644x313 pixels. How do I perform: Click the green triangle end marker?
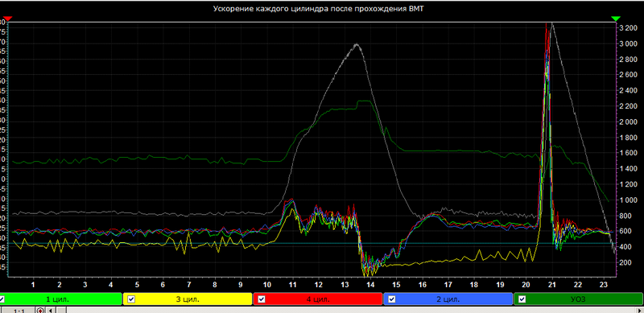pos(615,19)
